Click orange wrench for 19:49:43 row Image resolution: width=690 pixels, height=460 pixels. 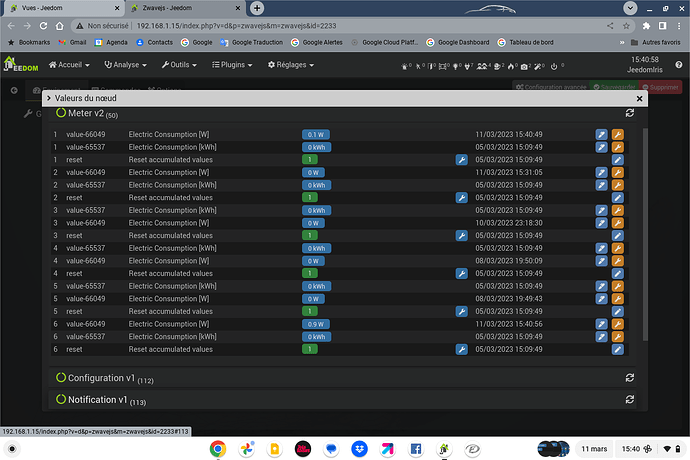tap(618, 299)
